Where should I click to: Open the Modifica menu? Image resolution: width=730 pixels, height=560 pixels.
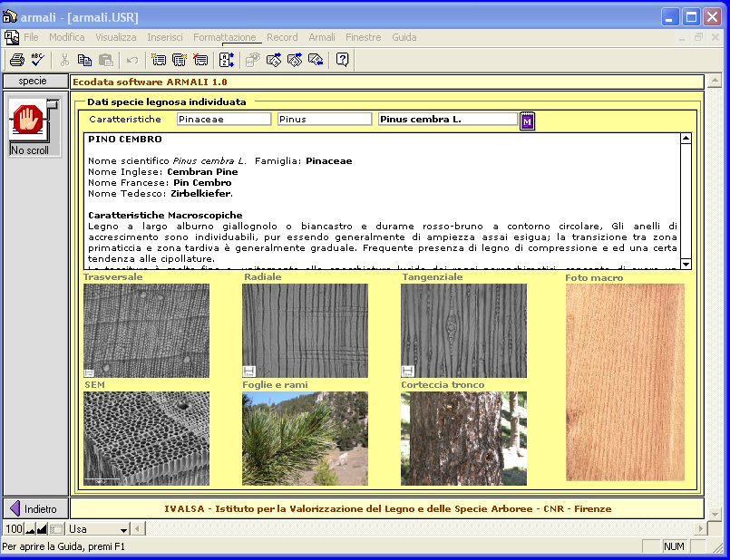[x=67, y=37]
